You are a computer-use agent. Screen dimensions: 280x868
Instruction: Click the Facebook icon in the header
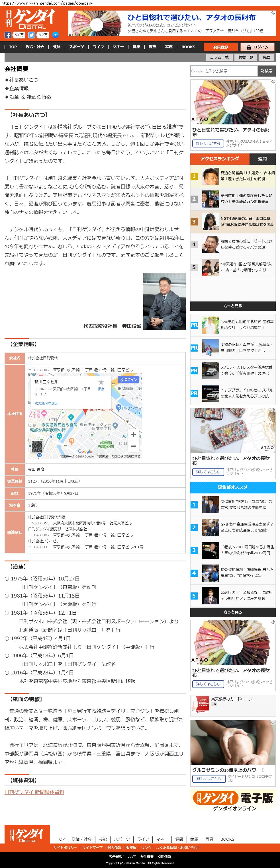(x=8, y=35)
